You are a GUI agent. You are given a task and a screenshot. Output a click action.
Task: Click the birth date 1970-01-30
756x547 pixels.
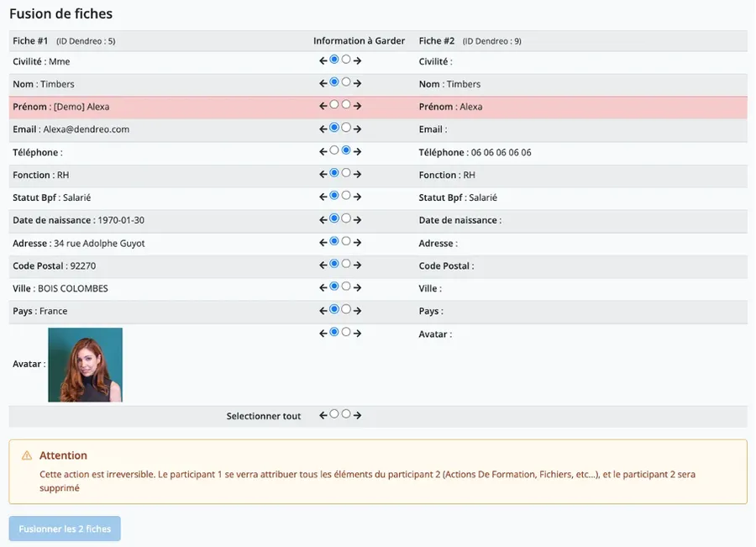pyautogui.click(x=121, y=220)
